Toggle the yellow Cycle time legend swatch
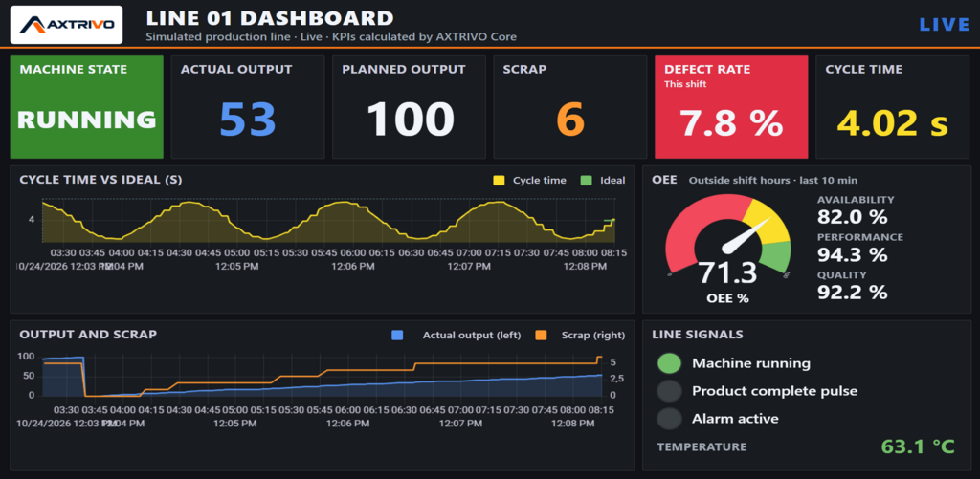 pyautogui.click(x=499, y=181)
